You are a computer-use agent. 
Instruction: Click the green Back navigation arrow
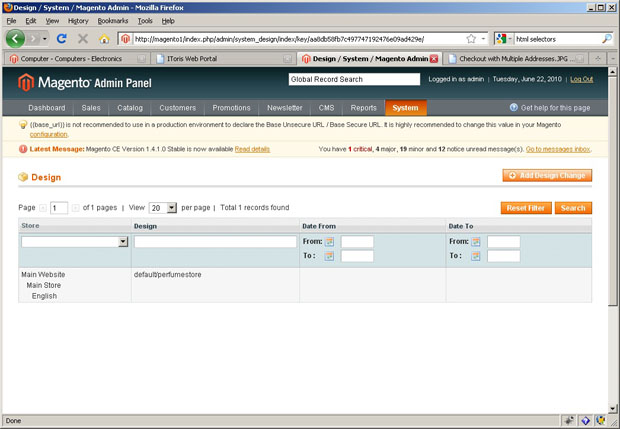tap(15, 39)
